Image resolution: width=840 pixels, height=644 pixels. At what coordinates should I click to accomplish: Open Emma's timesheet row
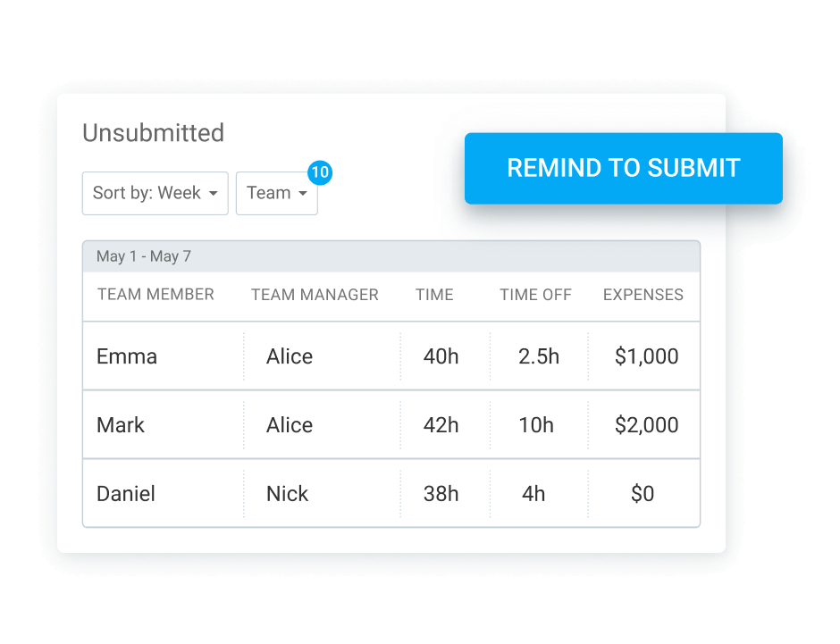tap(127, 356)
